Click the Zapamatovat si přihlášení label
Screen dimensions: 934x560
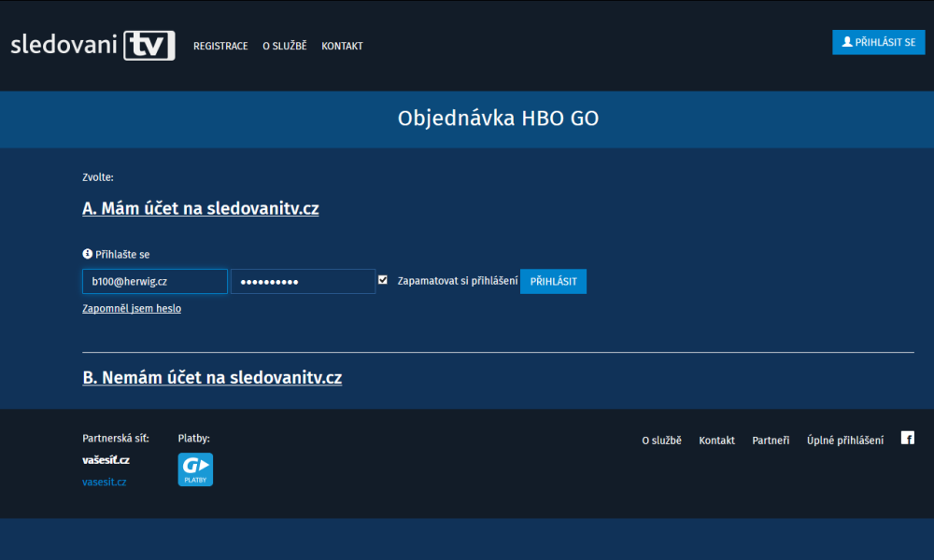pyautogui.click(x=458, y=281)
